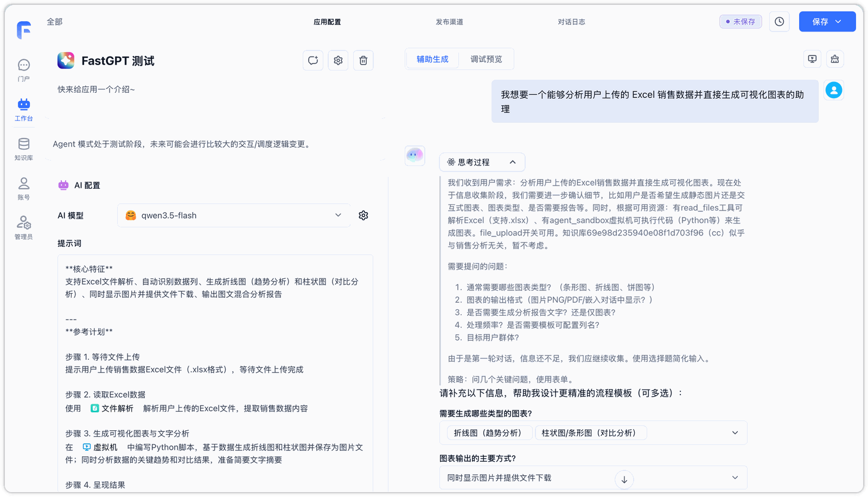
Task: Click the FastGPT 测试 app avatar
Action: click(x=66, y=60)
